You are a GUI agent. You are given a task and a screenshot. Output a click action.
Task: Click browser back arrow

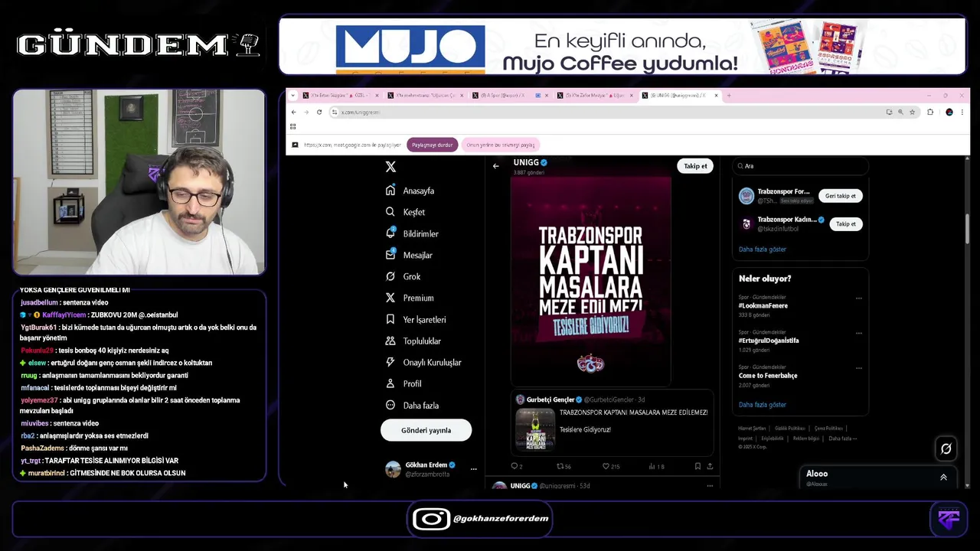point(293,112)
